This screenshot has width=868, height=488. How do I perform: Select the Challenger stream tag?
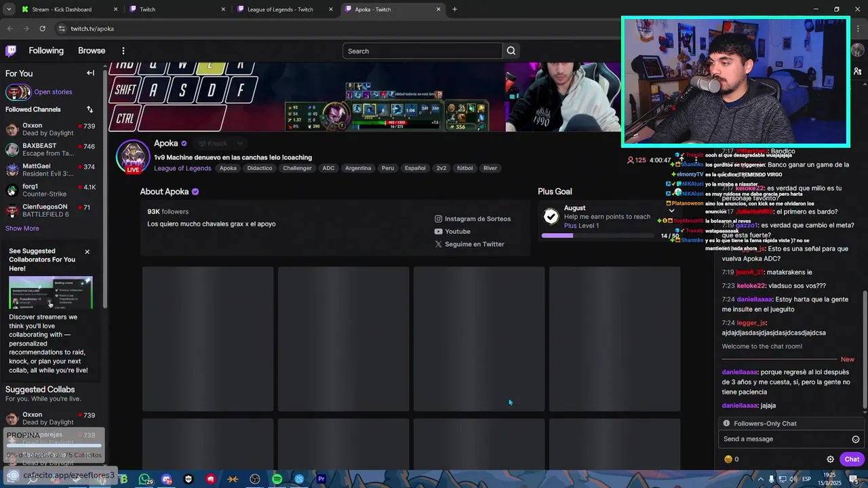coord(297,168)
